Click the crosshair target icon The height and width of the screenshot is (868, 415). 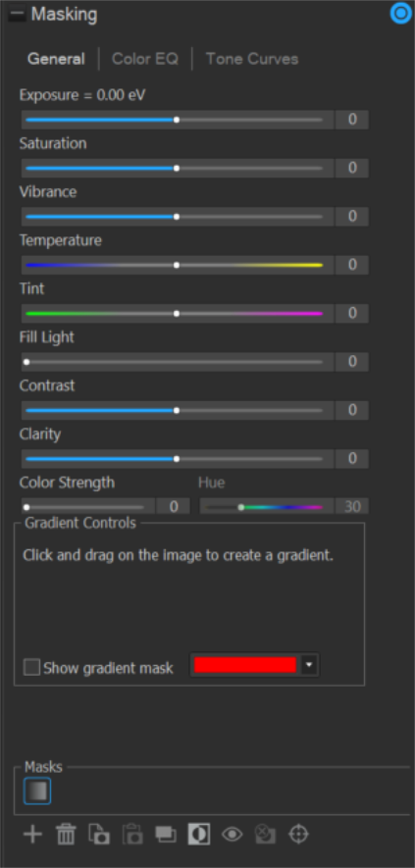[x=298, y=835]
